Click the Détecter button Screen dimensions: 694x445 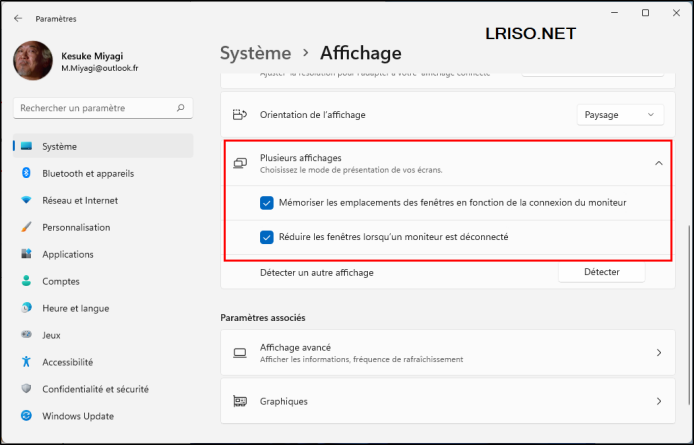[601, 272]
